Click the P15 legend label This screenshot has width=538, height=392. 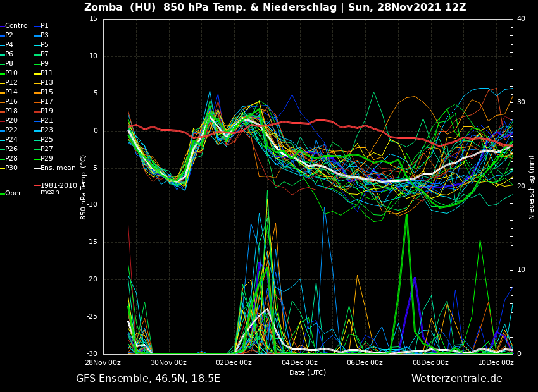pyautogui.click(x=46, y=92)
